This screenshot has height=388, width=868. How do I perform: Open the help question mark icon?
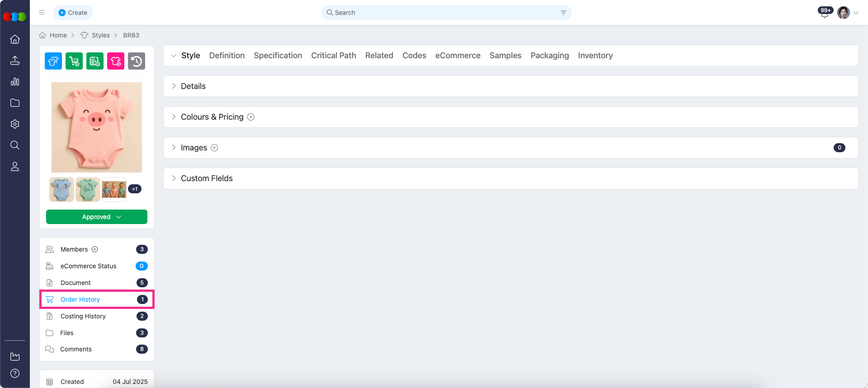click(15, 374)
